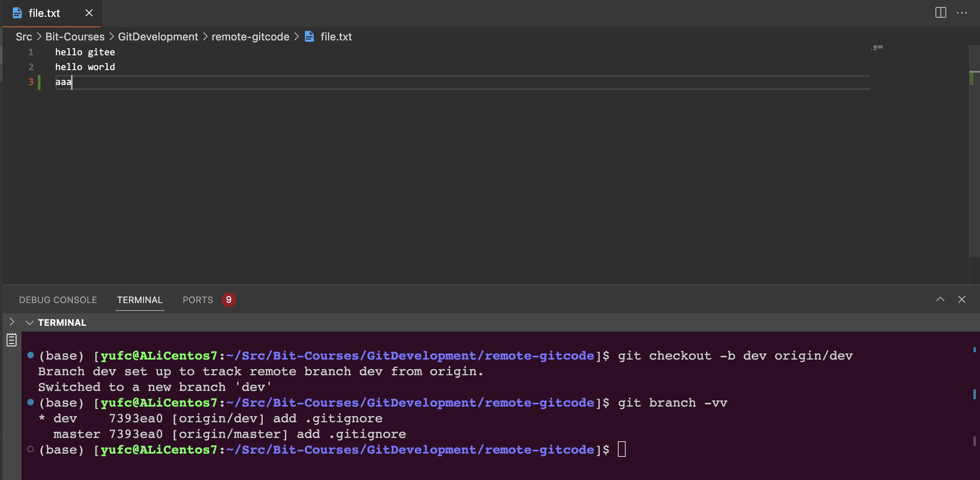This screenshot has height=480, width=980.
Task: Maximize the panel with the up chevron
Action: point(940,299)
